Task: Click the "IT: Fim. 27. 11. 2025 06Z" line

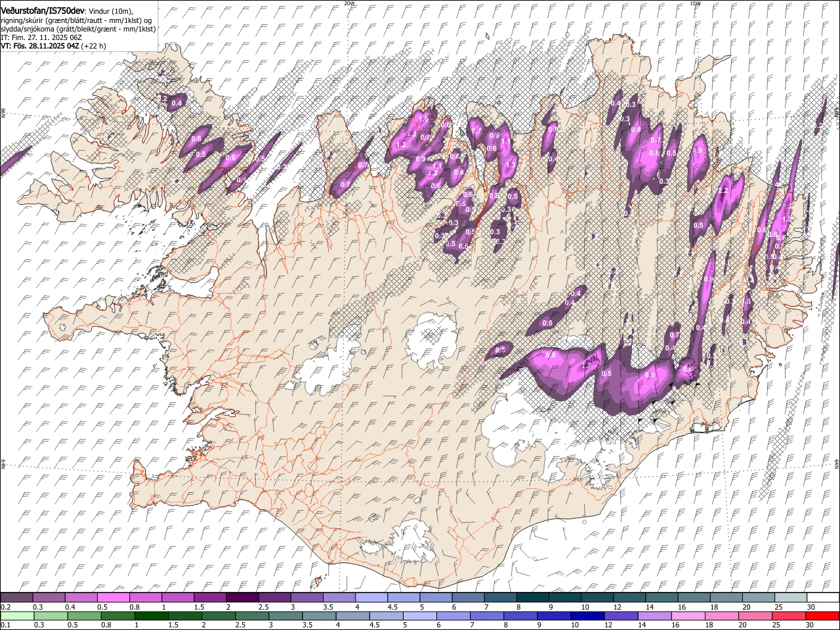Action: (41, 37)
